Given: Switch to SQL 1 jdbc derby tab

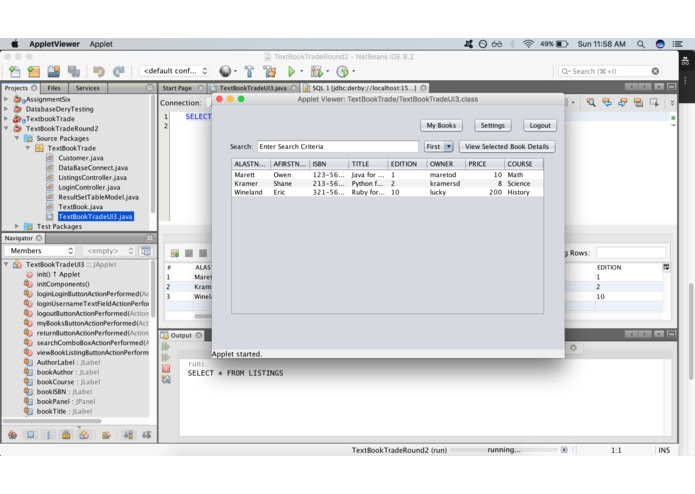Looking at the screenshot, I should (x=364, y=88).
